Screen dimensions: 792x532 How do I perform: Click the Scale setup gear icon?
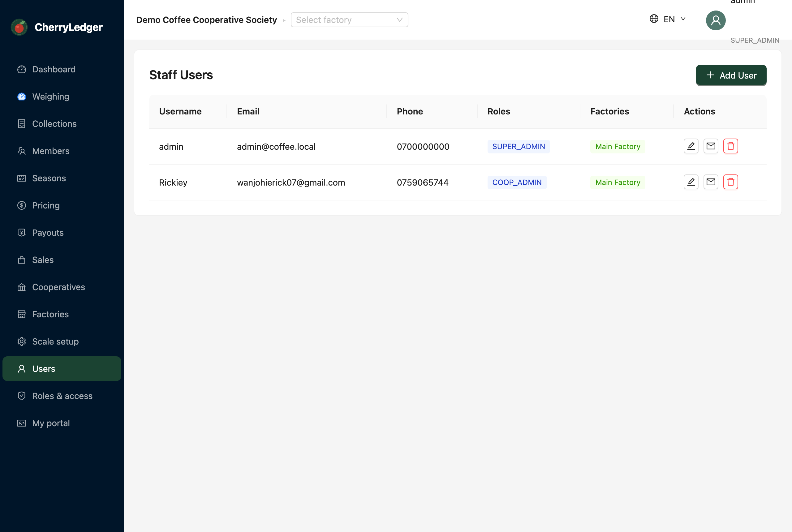coord(22,342)
